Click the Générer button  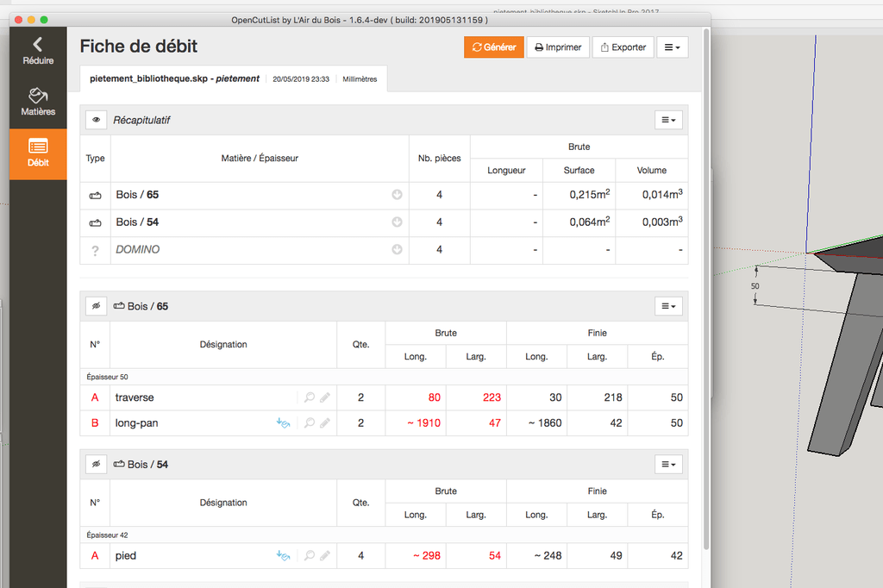494,47
